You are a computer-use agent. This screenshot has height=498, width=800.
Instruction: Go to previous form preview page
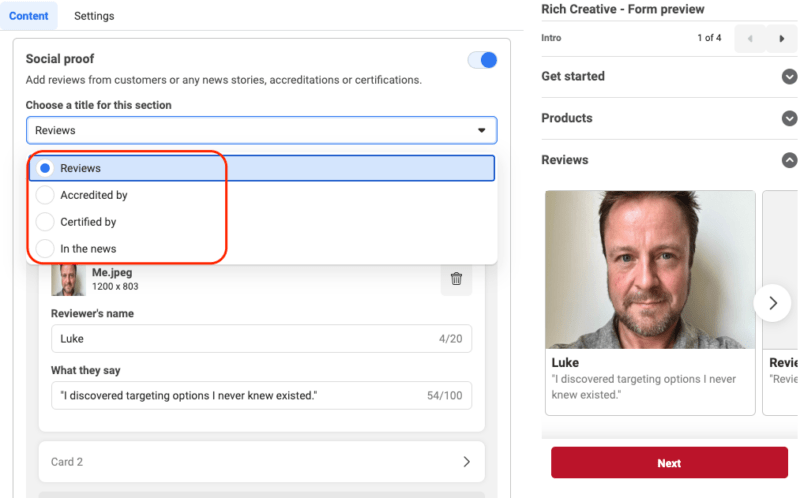click(750, 39)
